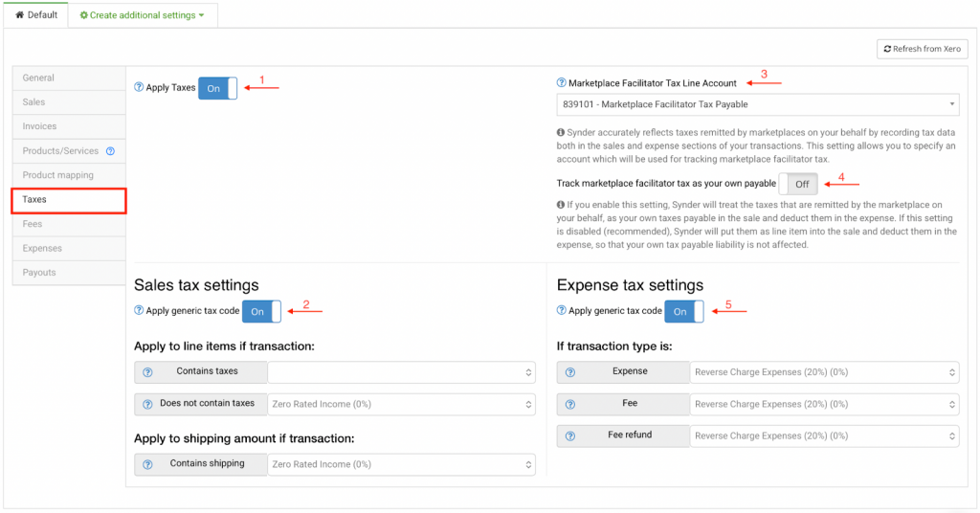The height and width of the screenshot is (513, 980).
Task: Click help icon beside Products/Services
Action: click(x=110, y=151)
